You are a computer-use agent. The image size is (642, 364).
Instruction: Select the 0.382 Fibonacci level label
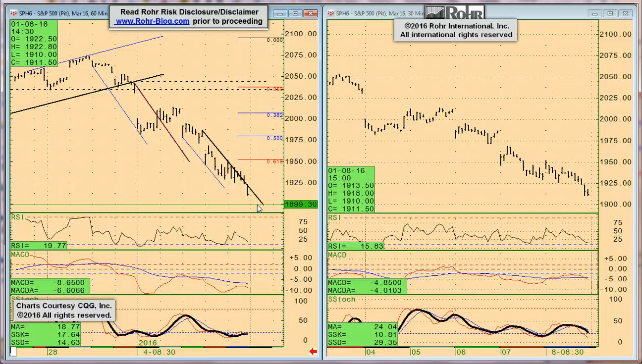click(274, 115)
